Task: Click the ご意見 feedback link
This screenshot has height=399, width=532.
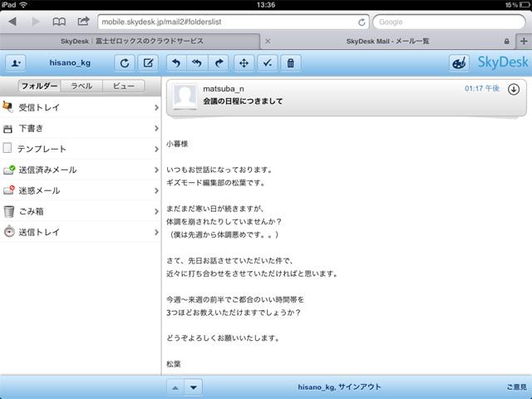Action: click(x=516, y=387)
